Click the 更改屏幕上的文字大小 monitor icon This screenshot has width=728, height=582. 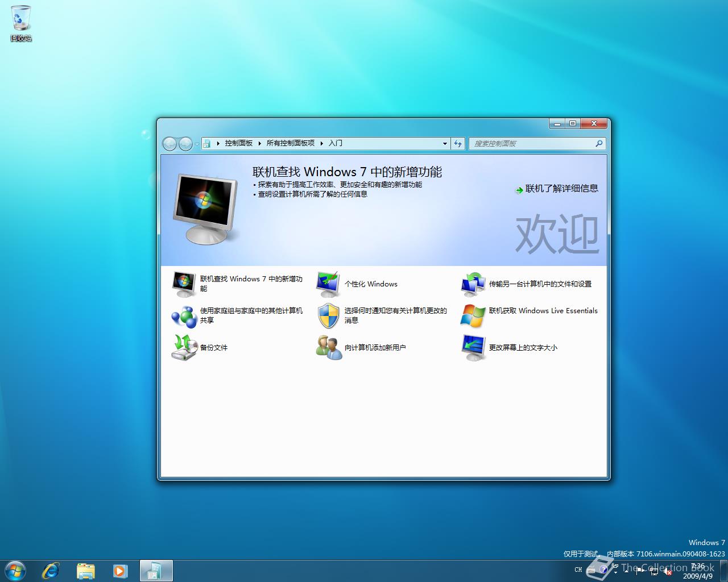[473, 347]
